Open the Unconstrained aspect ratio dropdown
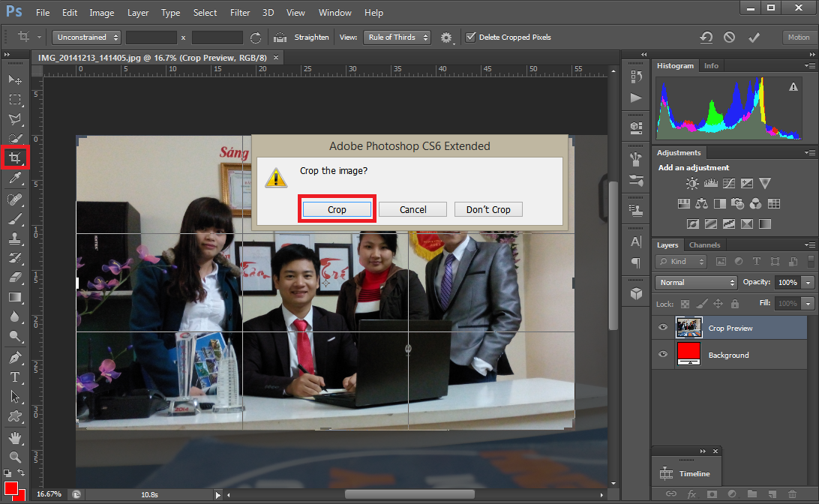 coord(86,37)
